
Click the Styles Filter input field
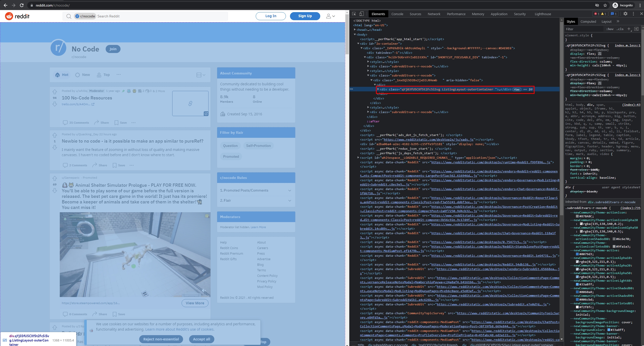pyautogui.click(x=584, y=29)
